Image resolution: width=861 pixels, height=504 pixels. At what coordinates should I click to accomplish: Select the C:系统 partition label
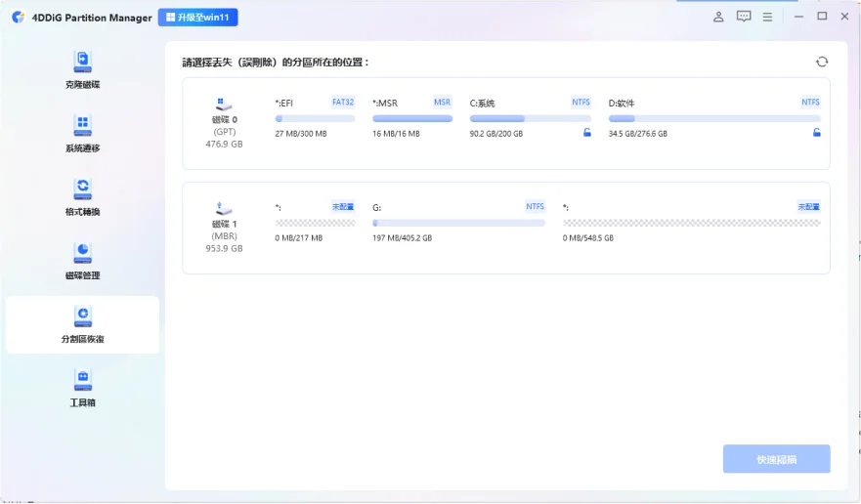pyautogui.click(x=482, y=104)
